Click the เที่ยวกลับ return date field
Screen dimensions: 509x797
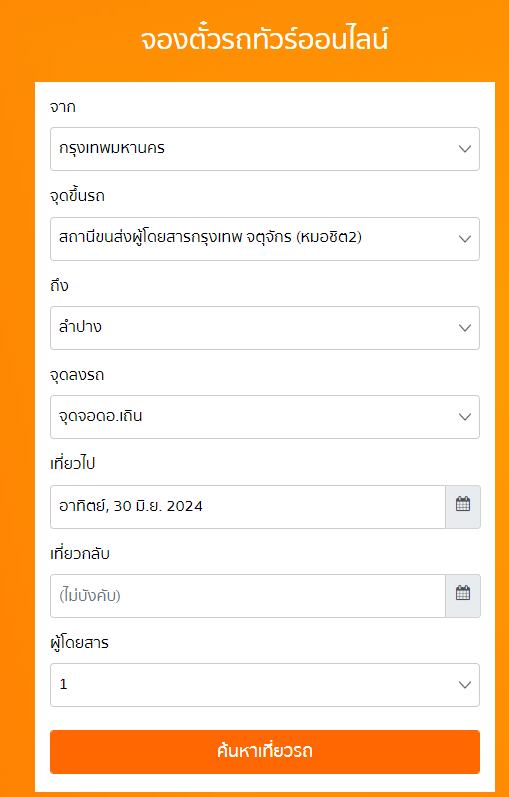pyautogui.click(x=248, y=595)
